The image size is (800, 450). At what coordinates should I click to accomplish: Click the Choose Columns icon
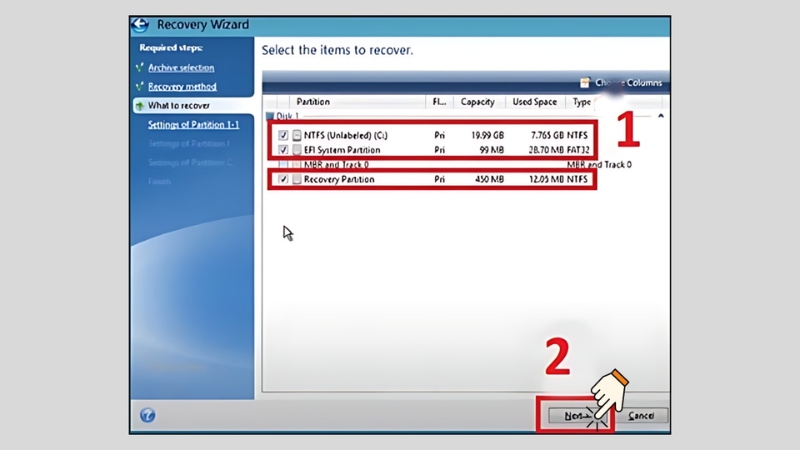click(585, 83)
